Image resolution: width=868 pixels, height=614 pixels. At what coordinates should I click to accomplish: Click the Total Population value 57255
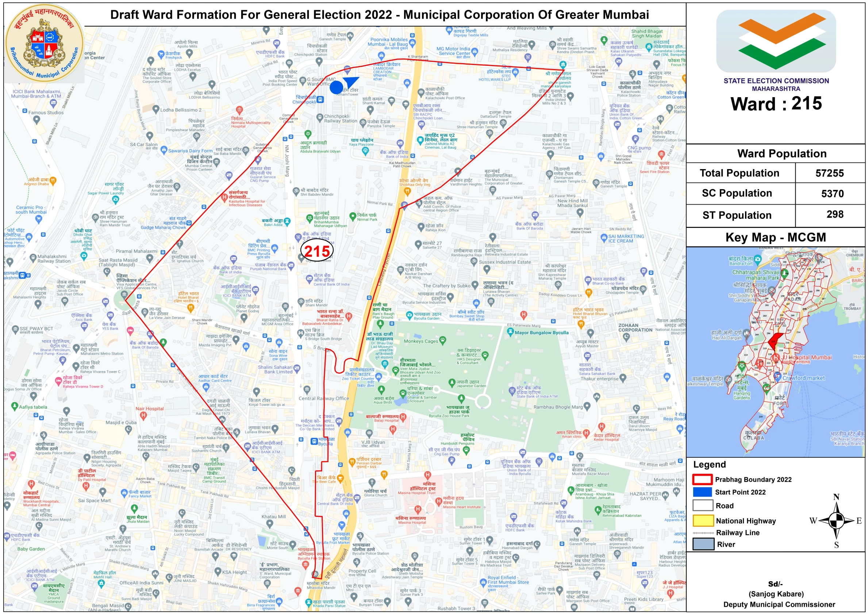(829, 173)
